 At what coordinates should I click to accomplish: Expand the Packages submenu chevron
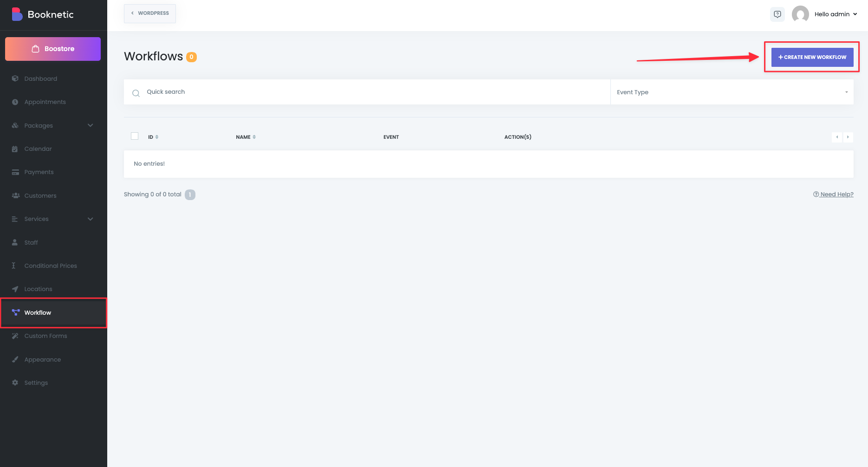click(x=91, y=125)
